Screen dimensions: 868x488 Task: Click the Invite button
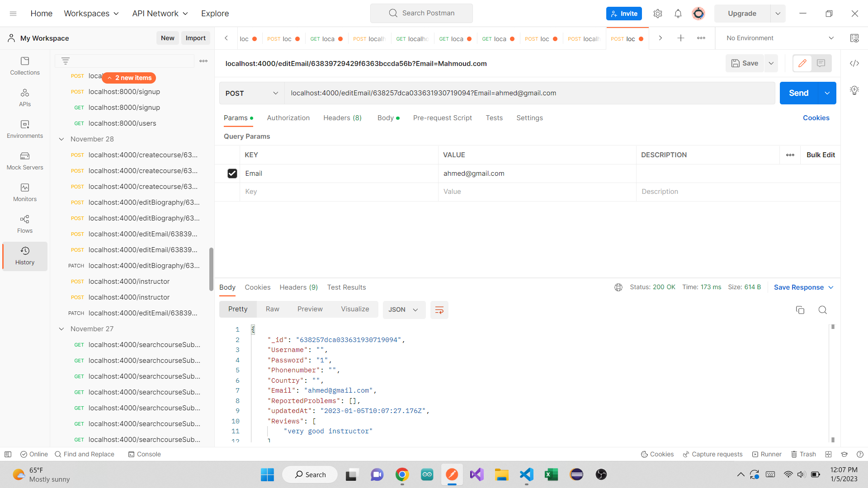[624, 14]
